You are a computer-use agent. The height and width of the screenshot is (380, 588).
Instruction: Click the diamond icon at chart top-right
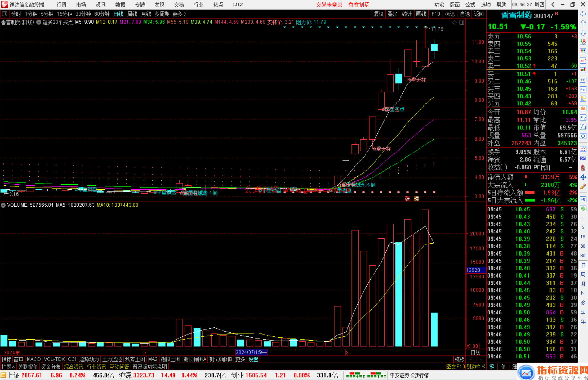click(x=454, y=22)
